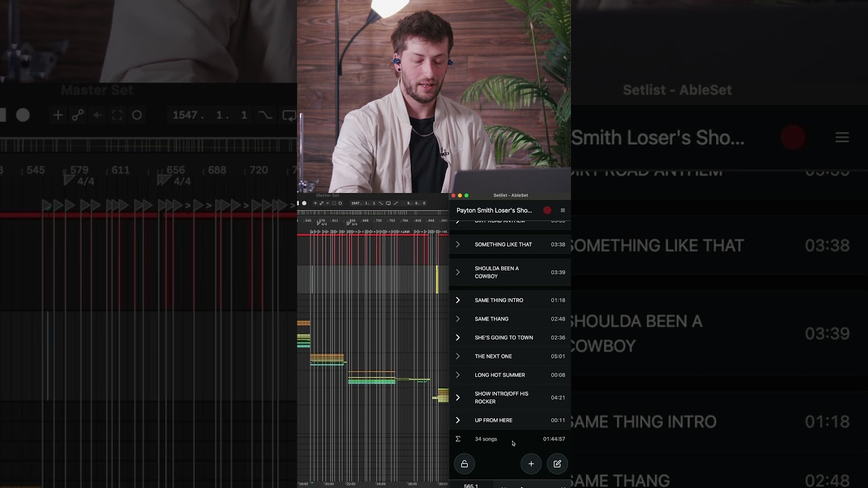Click the AbleSet red record indicator

(x=547, y=211)
